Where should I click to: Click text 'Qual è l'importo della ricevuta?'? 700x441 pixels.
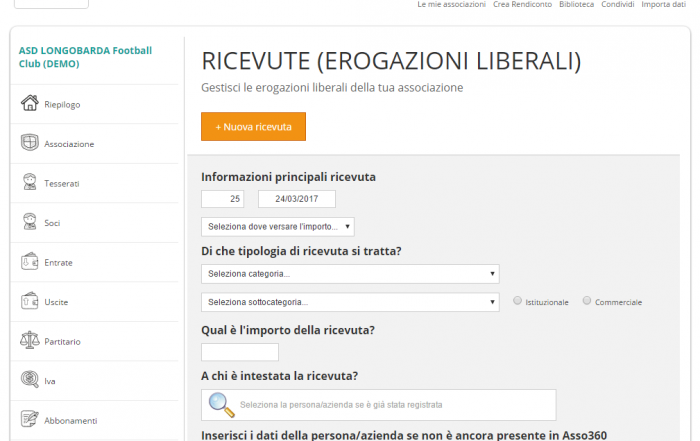pos(288,330)
